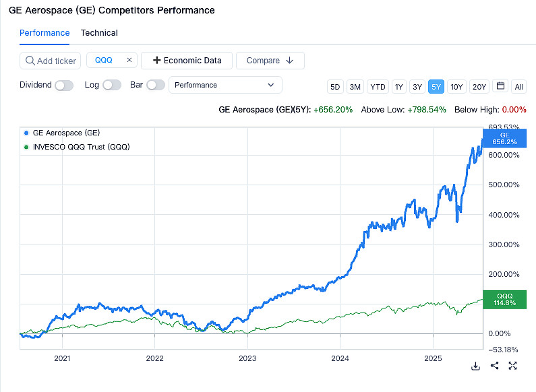Download the chart data
This screenshot has height=392, width=536.
click(x=475, y=366)
